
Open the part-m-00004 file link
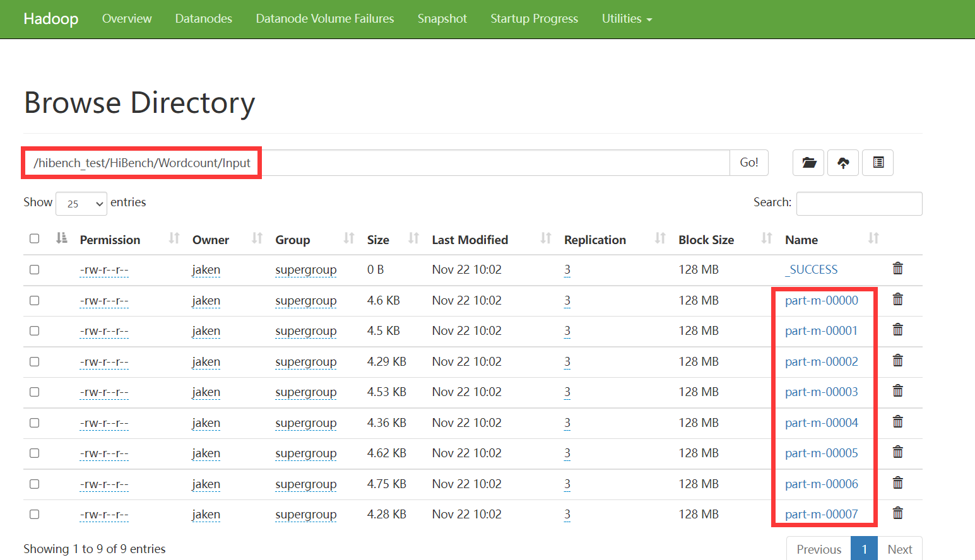click(822, 423)
